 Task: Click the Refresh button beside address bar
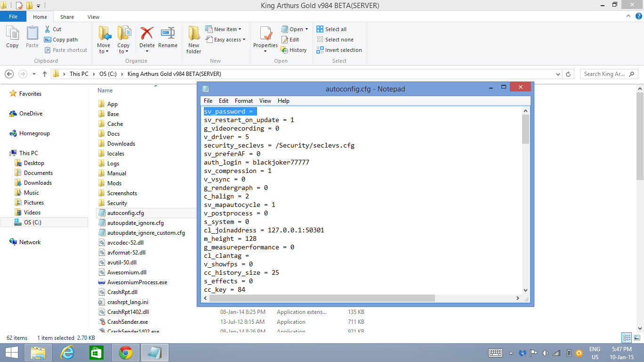(x=568, y=74)
